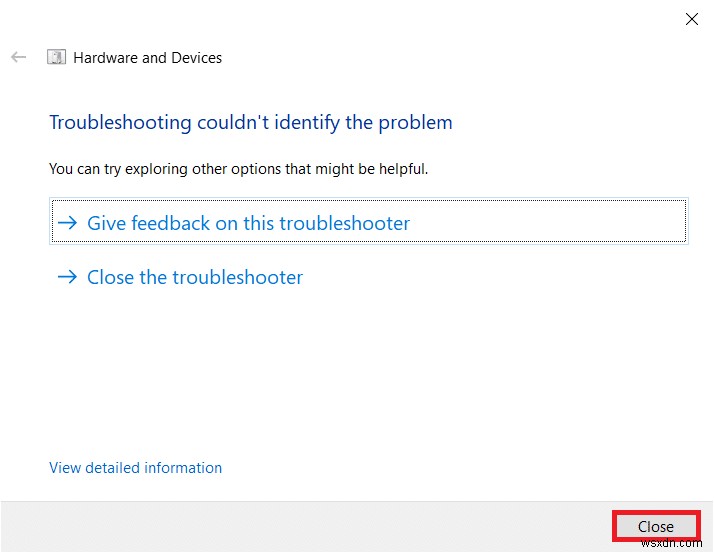Click empty header area right of Hardware and Devices
The image size is (714, 553).
450,58
